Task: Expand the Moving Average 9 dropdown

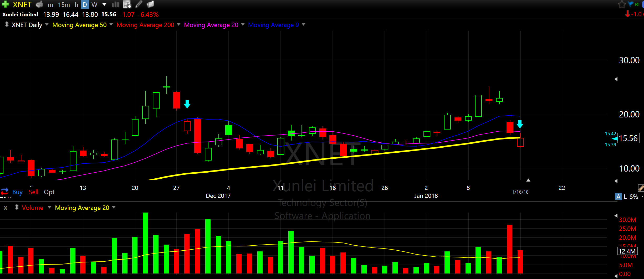Action: [304, 25]
